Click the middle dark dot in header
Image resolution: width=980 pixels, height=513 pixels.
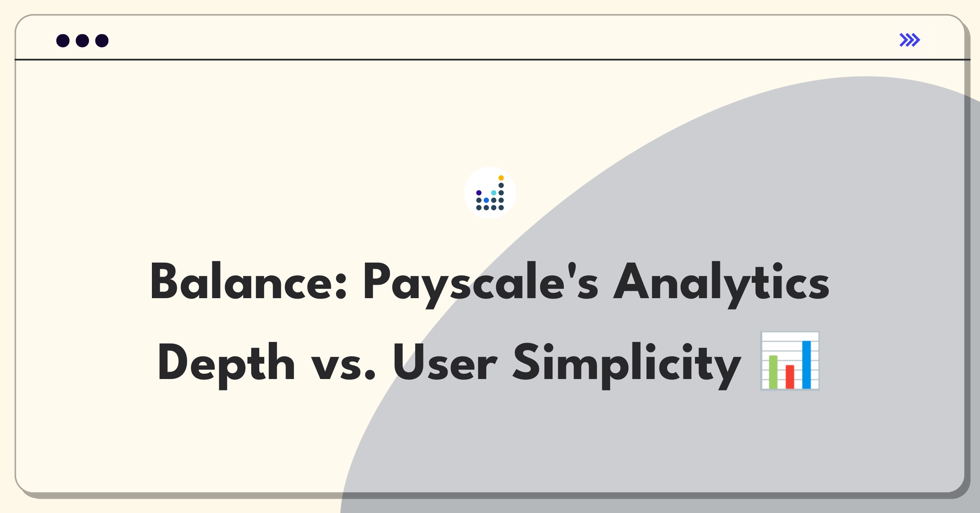[x=82, y=41]
